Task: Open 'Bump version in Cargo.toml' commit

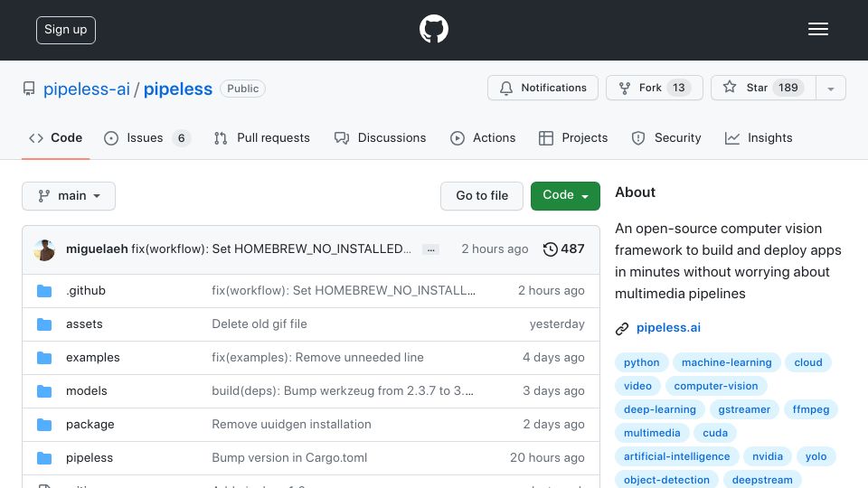Action: (289, 457)
